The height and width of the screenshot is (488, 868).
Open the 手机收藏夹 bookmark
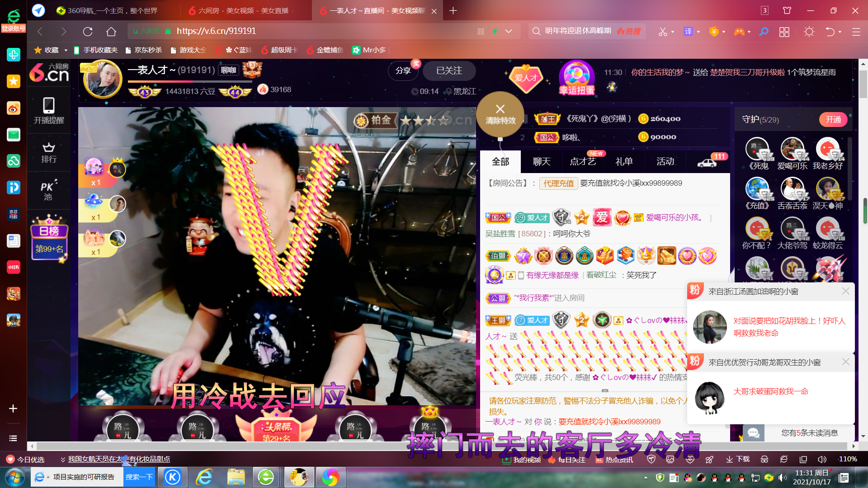coord(96,50)
